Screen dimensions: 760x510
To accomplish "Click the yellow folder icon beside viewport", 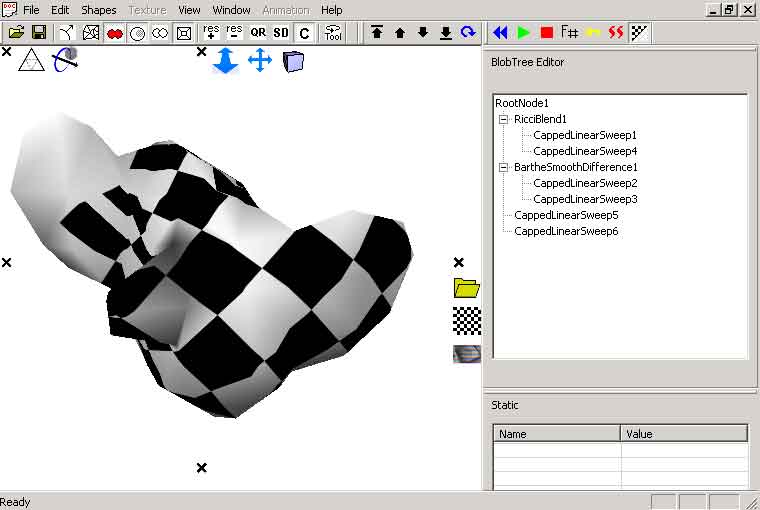I will [467, 289].
